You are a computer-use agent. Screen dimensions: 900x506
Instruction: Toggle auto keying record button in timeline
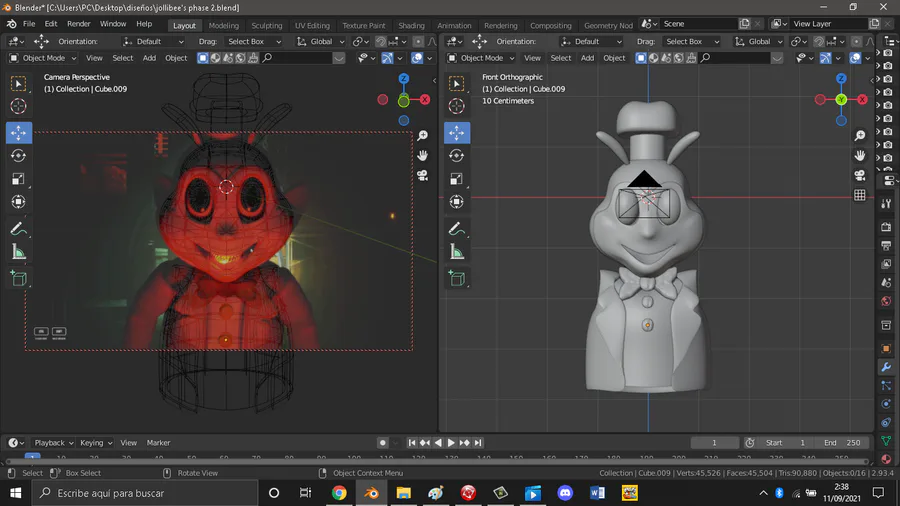pyautogui.click(x=382, y=443)
